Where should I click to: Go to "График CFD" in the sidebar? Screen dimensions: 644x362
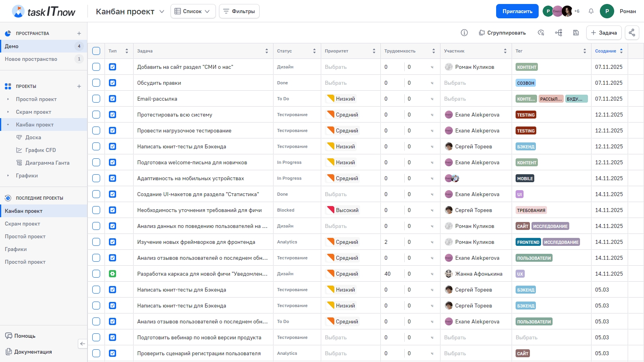pyautogui.click(x=40, y=150)
